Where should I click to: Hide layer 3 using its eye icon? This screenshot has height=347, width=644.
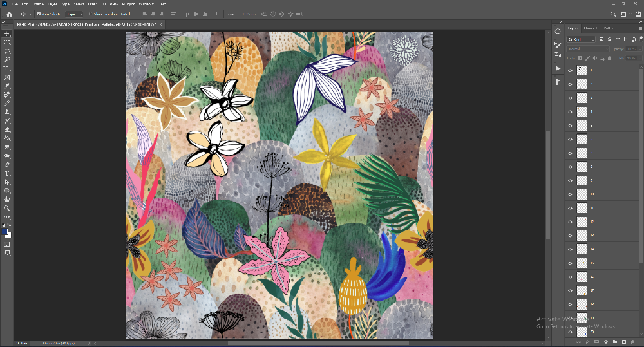click(570, 98)
